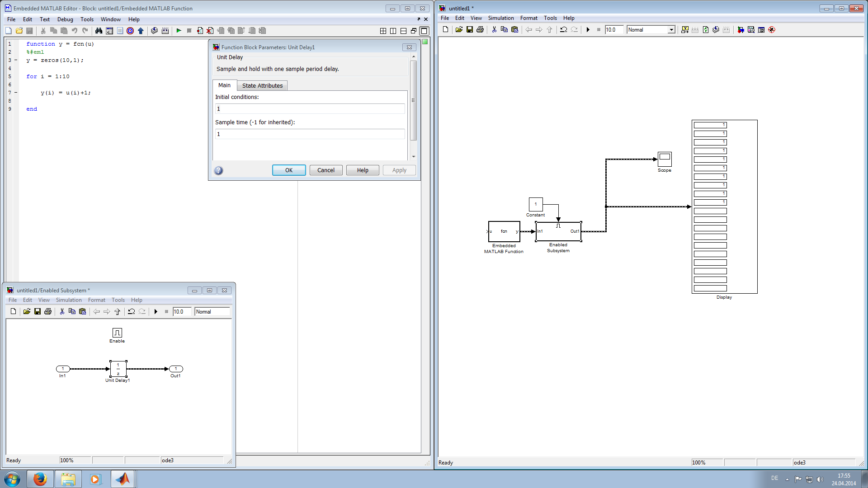
Task: Toggle Set/Clear breakpoint icon in editor
Action: tap(200, 31)
